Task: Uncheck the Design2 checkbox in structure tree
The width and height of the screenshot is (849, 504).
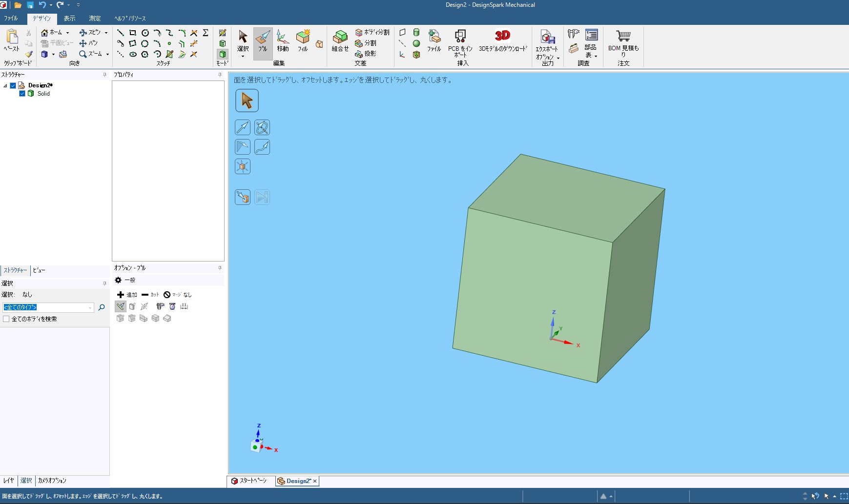Action: click(13, 85)
